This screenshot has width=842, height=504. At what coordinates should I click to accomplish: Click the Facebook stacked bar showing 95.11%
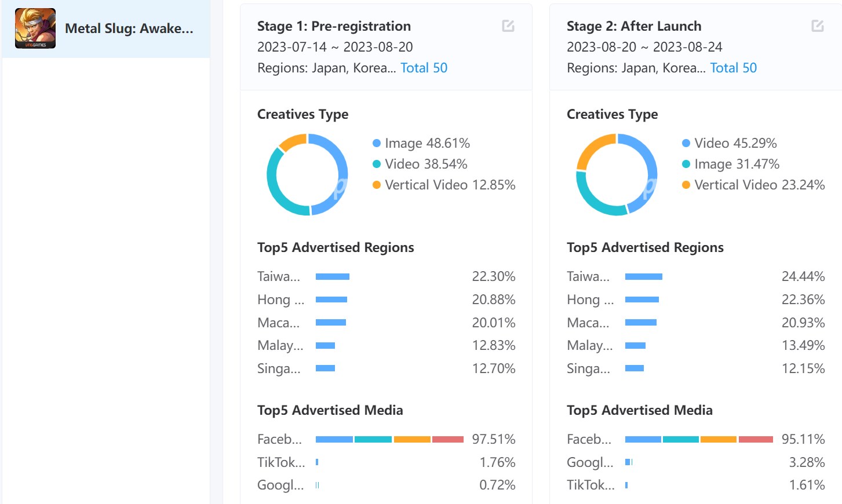699,439
